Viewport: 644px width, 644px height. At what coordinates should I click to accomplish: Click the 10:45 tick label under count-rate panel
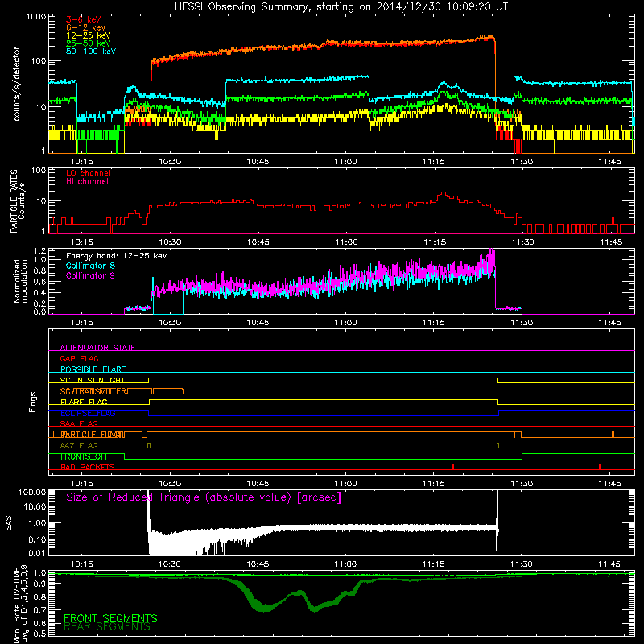[258, 162]
